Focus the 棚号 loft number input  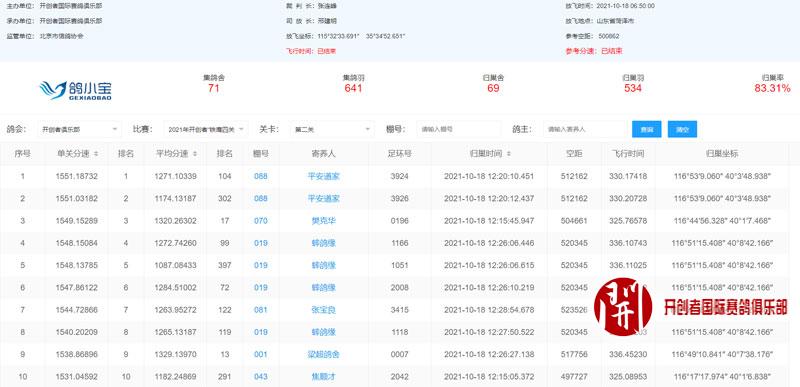pos(459,130)
